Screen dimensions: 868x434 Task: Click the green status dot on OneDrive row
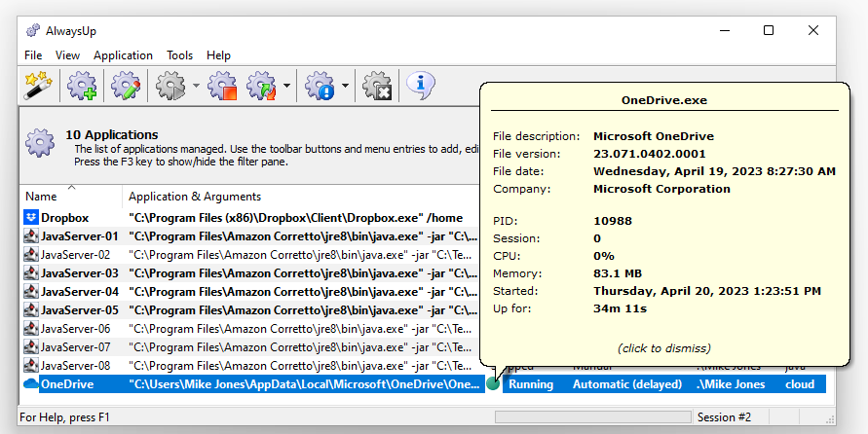494,384
